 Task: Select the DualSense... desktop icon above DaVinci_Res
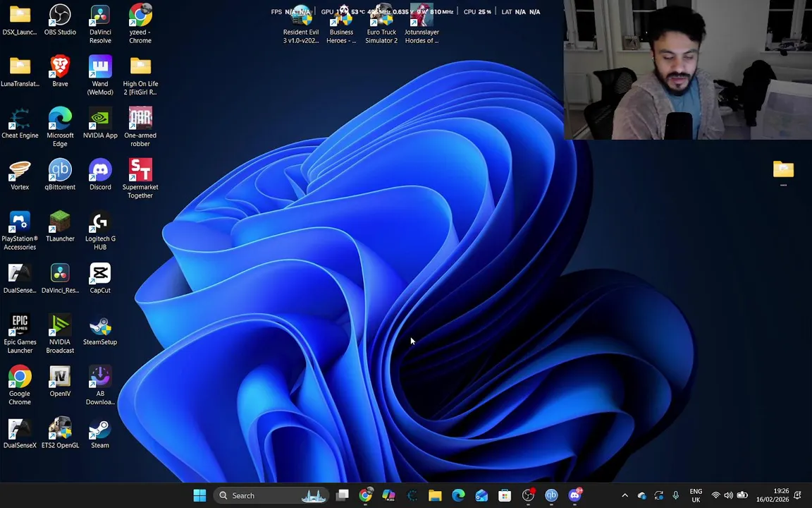pos(20,279)
